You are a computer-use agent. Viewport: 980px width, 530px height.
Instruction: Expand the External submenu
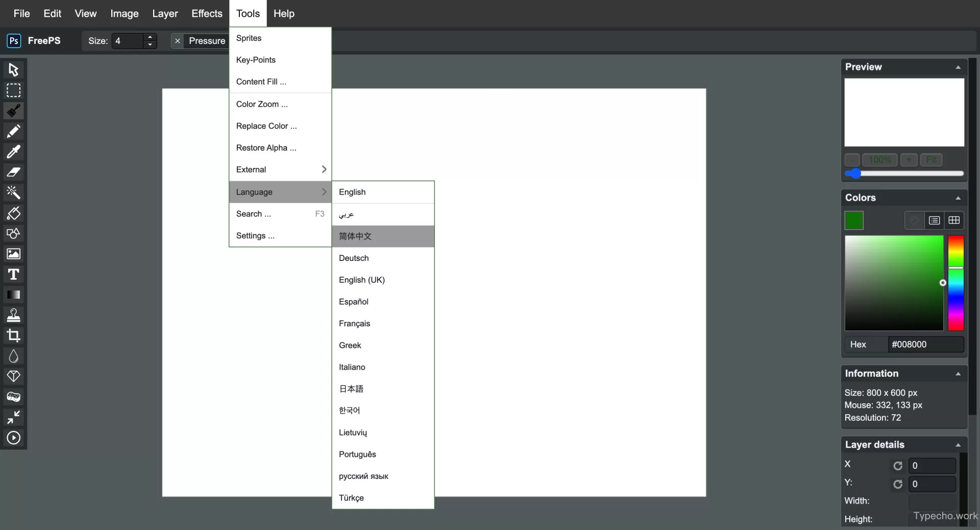point(280,170)
